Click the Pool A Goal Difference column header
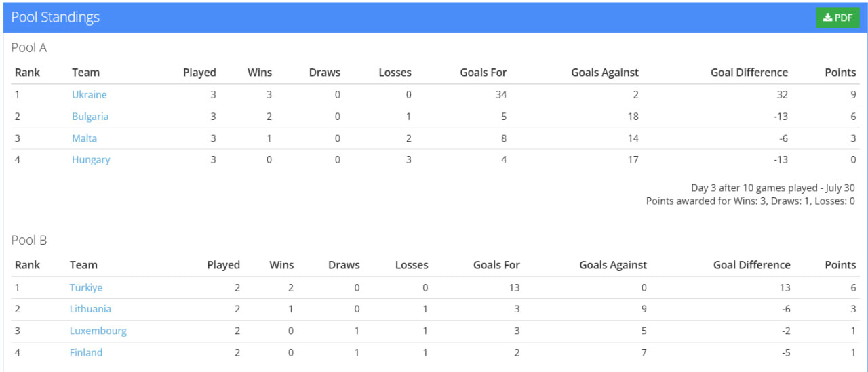The width and height of the screenshot is (868, 372). click(749, 73)
